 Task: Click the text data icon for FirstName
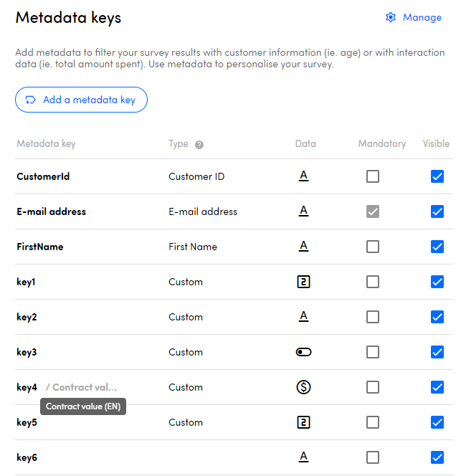[x=303, y=247]
